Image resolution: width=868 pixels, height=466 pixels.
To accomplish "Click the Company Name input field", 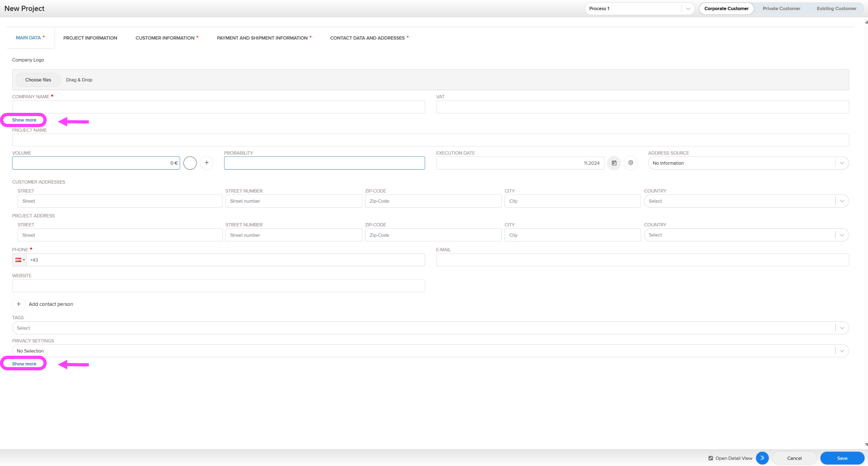I will (x=218, y=107).
